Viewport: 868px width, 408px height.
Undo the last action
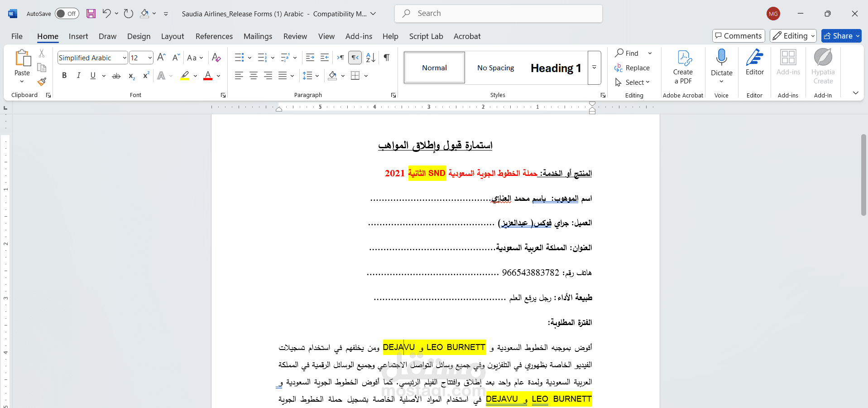pos(106,14)
